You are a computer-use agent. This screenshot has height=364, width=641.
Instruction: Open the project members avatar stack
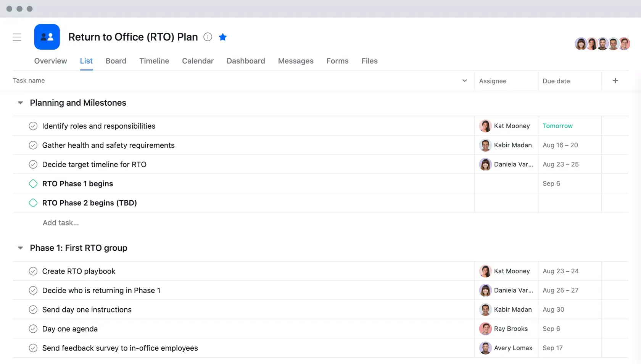pos(602,43)
